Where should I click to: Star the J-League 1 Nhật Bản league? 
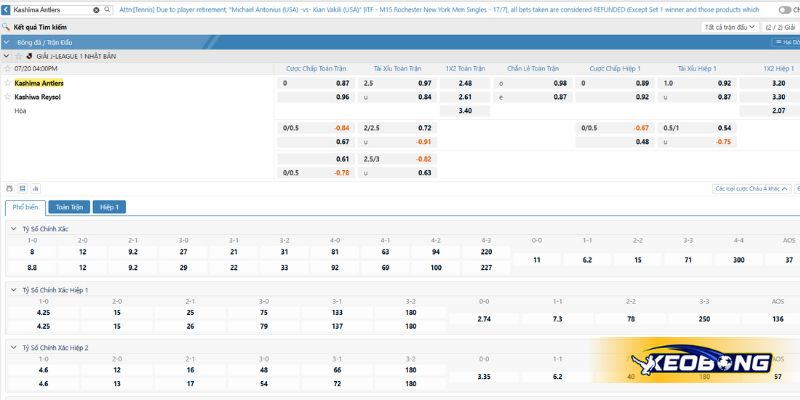pos(19,56)
